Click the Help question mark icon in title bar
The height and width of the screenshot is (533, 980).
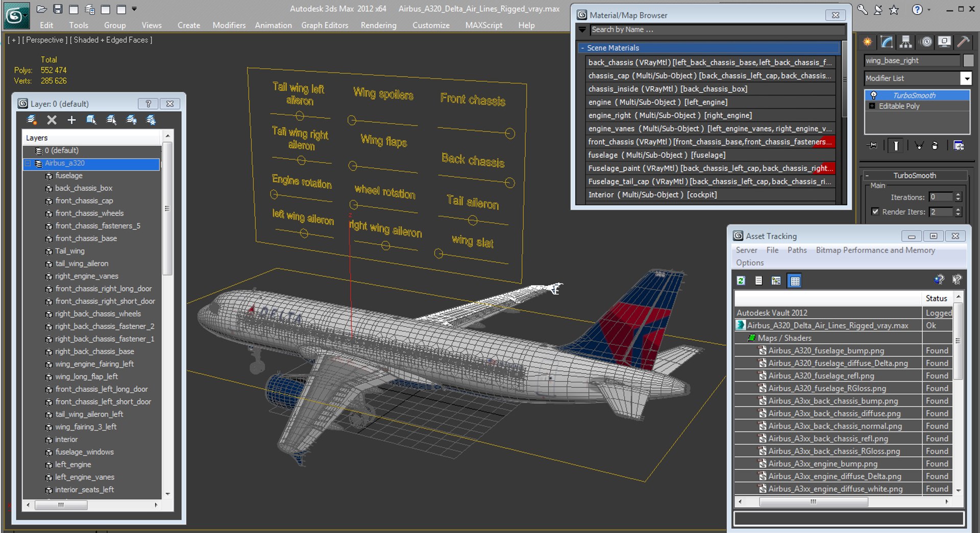(x=917, y=10)
